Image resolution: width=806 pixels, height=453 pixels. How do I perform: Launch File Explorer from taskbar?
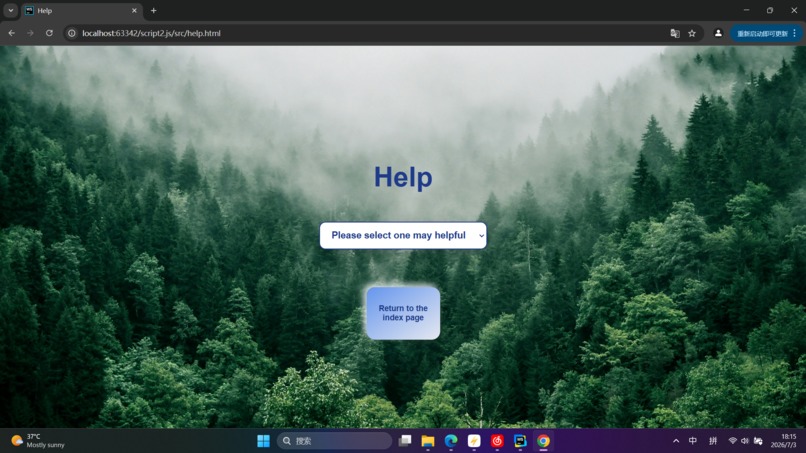click(428, 441)
